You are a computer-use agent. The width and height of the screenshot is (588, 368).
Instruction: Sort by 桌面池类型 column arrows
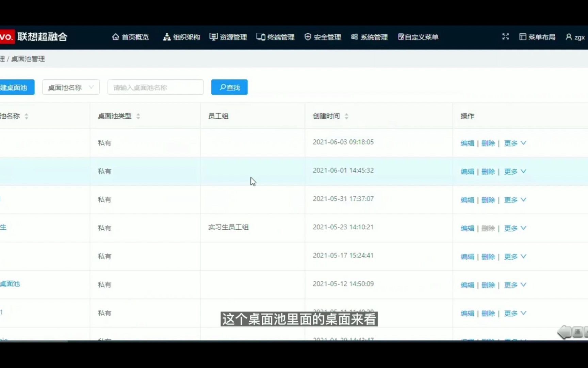click(x=138, y=116)
